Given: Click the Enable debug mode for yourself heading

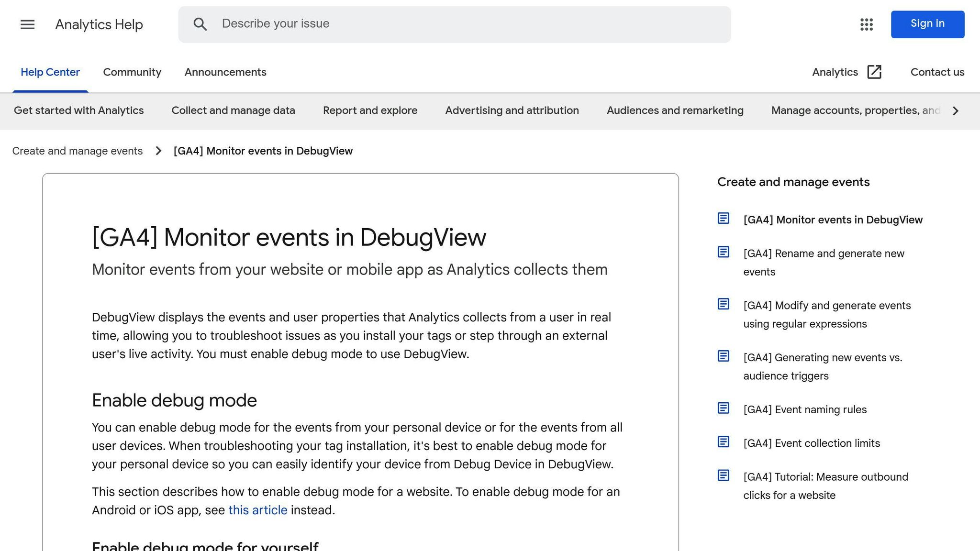Looking at the screenshot, I should pos(205,546).
